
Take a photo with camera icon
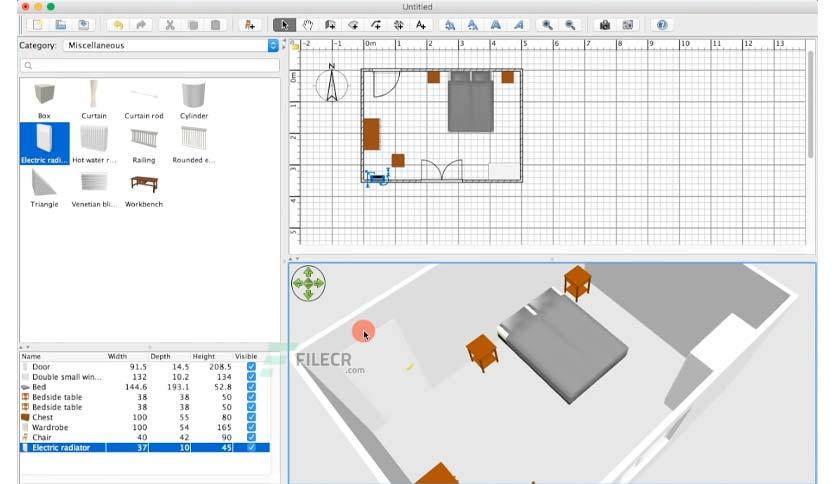605,25
